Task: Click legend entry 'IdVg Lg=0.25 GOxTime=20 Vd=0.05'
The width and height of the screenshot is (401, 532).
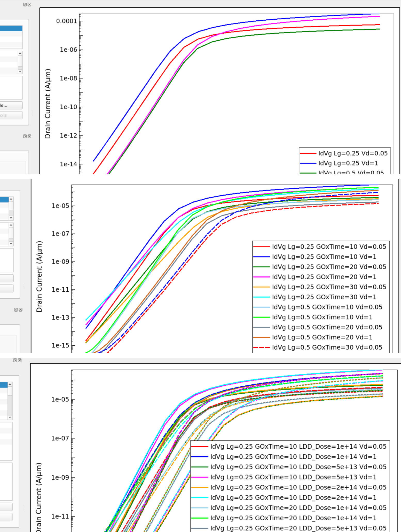Action: [x=329, y=267]
